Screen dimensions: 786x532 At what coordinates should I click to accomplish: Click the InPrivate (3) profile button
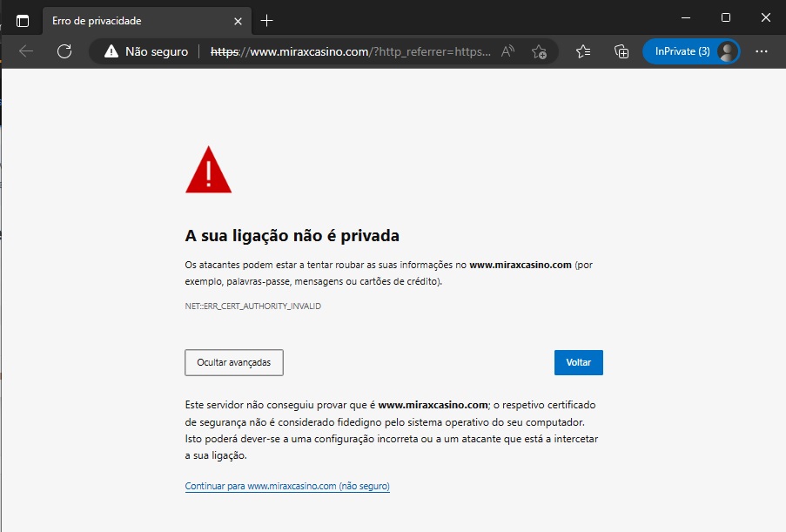click(691, 51)
